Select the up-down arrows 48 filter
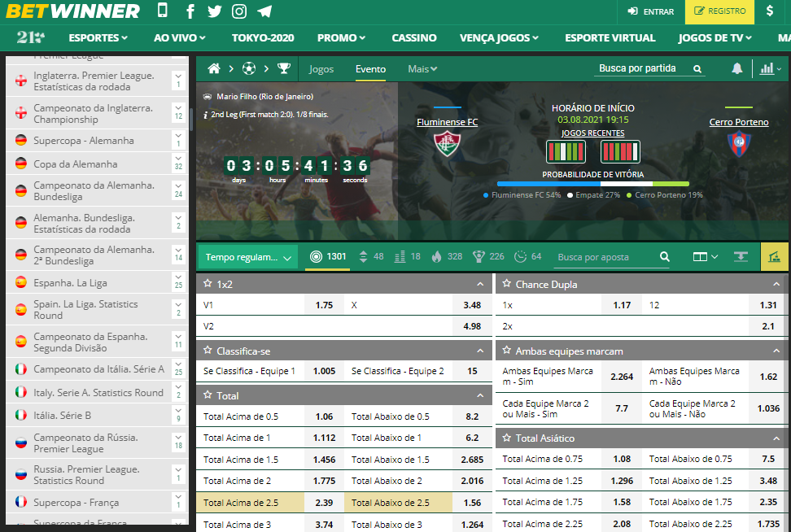 coord(371,257)
